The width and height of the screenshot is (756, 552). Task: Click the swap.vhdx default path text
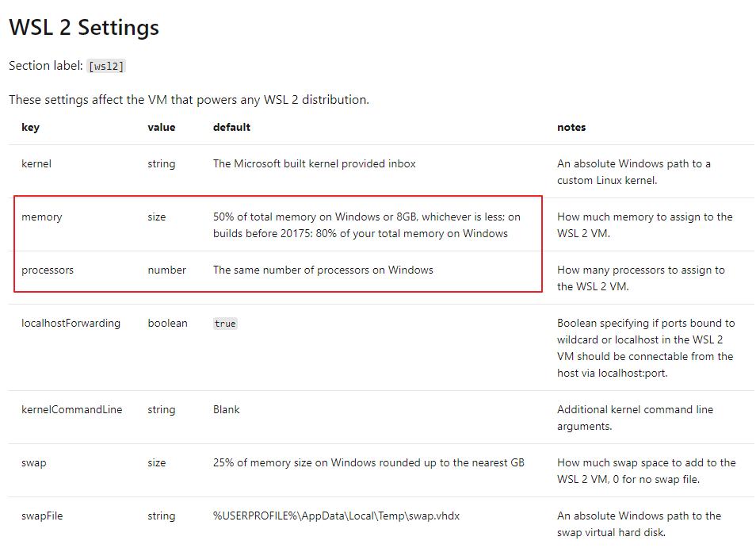(x=336, y=516)
